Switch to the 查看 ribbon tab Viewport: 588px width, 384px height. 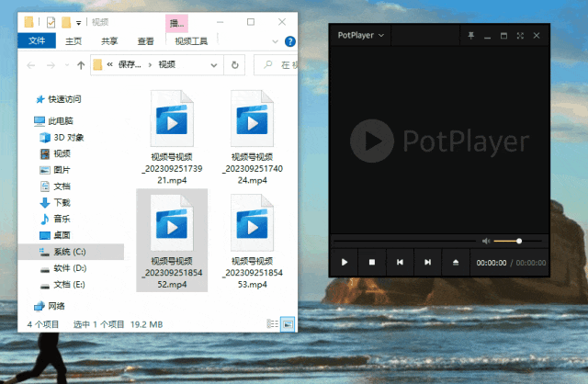tap(145, 40)
